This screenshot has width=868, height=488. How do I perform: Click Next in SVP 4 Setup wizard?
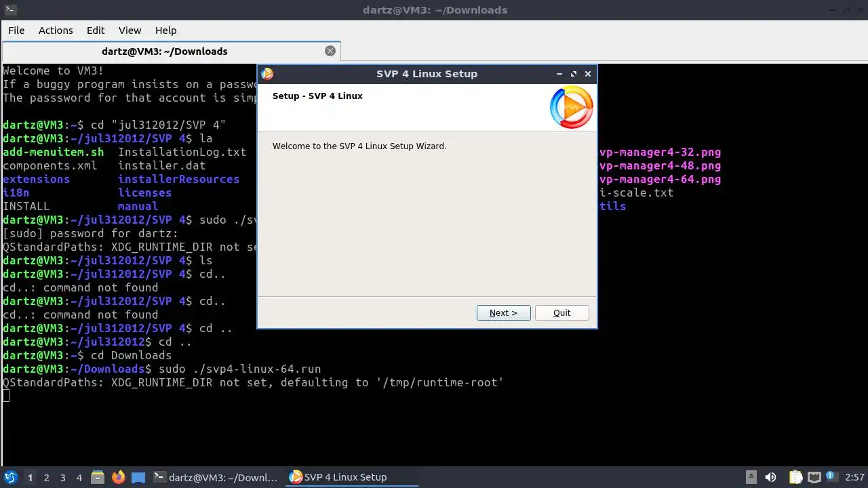click(x=503, y=312)
